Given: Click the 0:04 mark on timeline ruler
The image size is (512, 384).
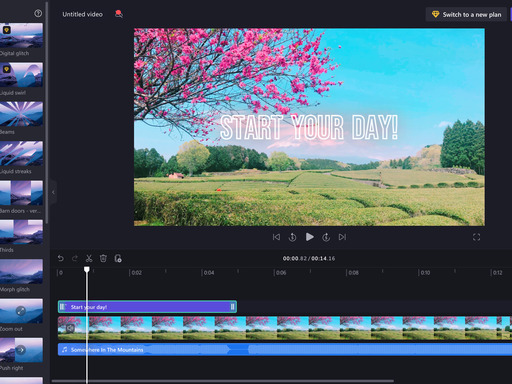Looking at the screenshot, I should click(208, 273).
